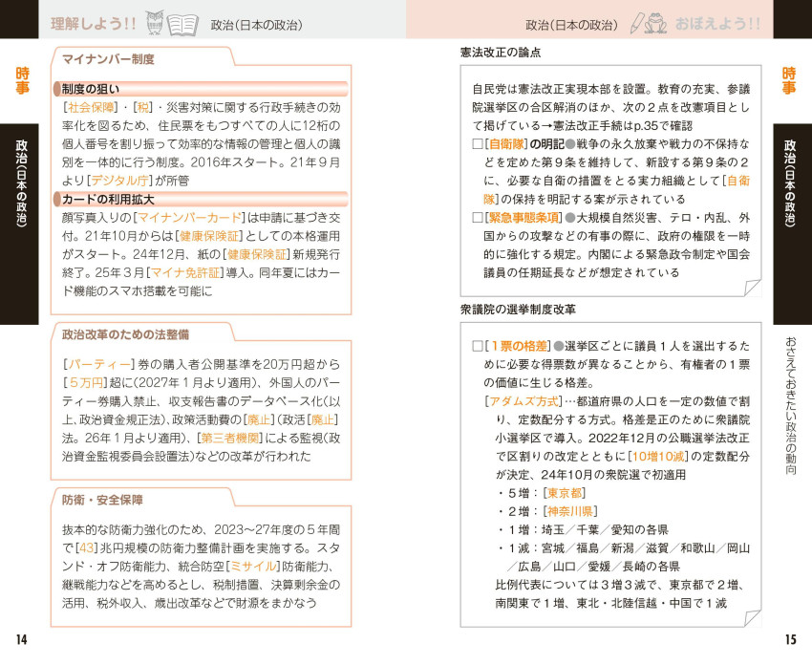Select the orange 時事 tab on page 14

(x=22, y=80)
